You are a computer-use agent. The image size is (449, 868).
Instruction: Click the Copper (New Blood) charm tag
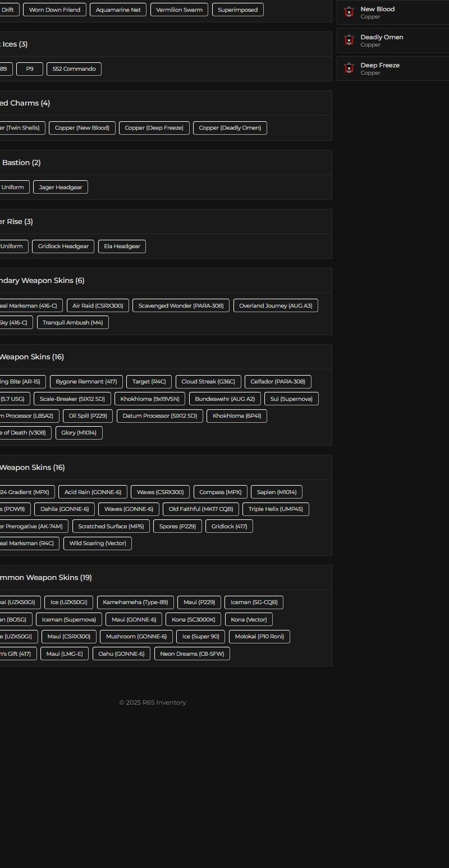coord(82,128)
